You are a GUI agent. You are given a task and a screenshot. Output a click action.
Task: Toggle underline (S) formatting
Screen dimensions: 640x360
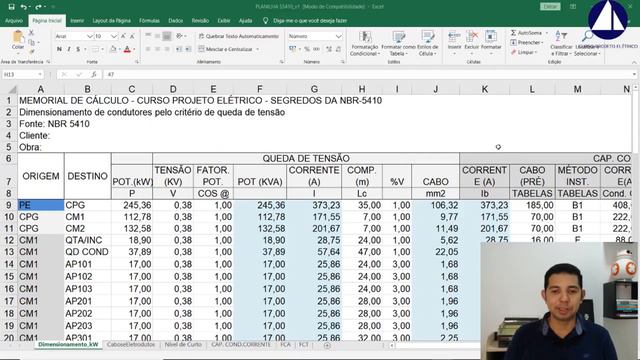point(78,49)
